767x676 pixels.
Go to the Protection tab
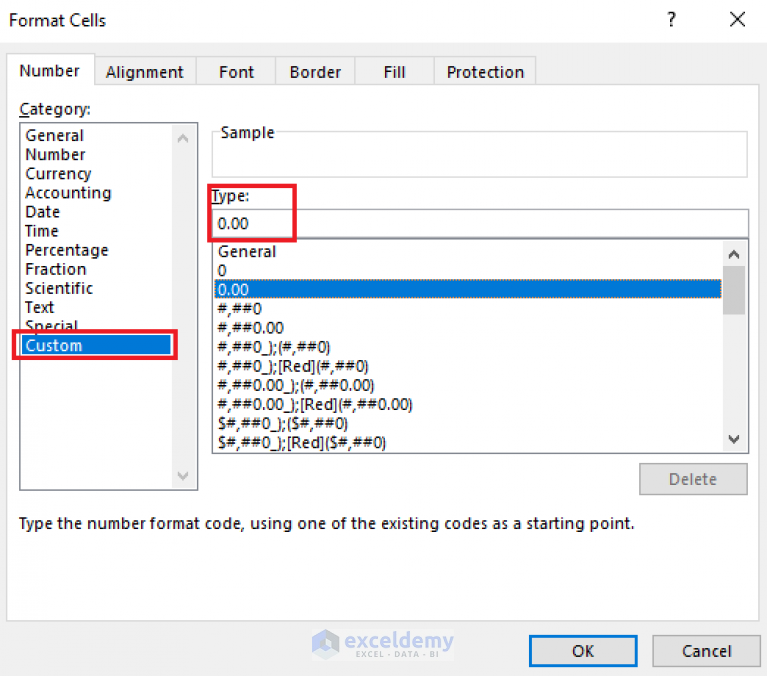coord(485,72)
